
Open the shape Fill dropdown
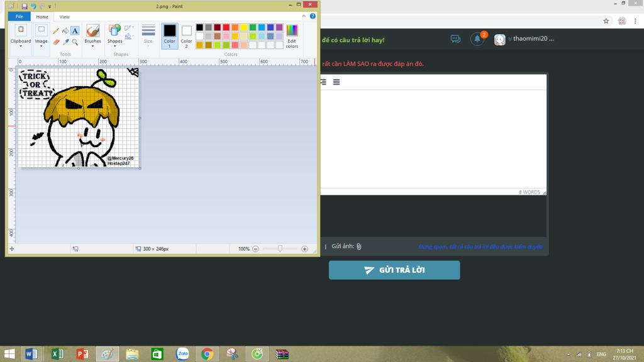click(x=129, y=37)
